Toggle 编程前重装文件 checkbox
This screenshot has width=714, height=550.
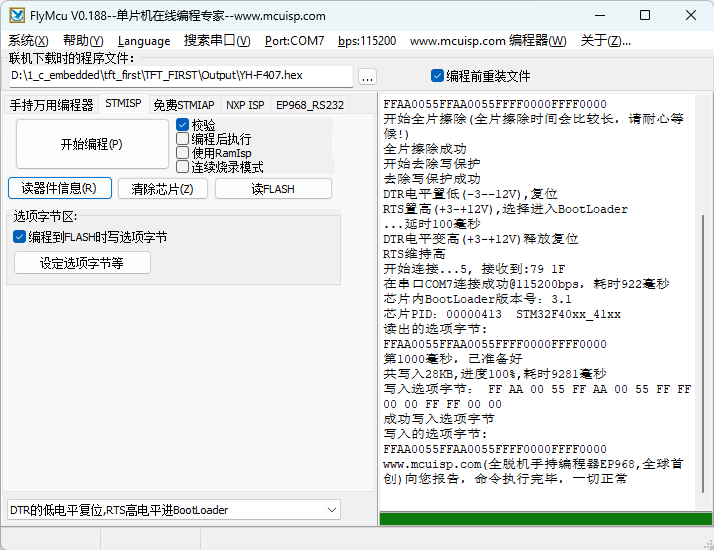click(437, 76)
